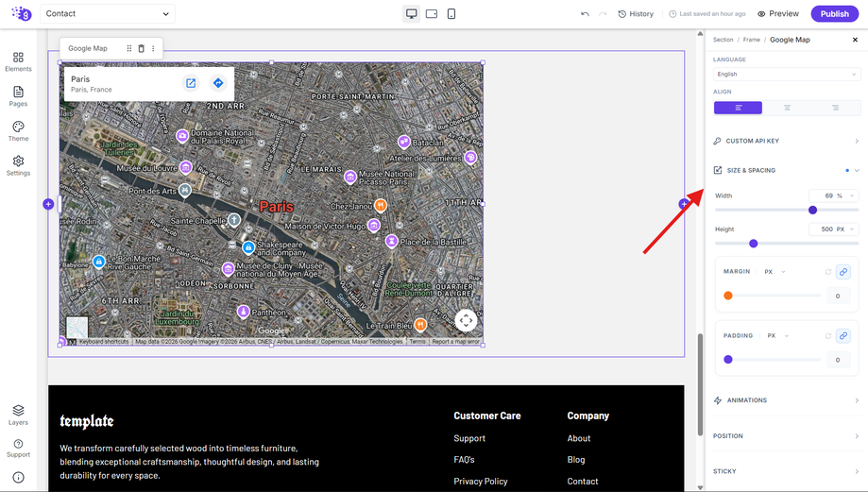This screenshot has width=868, height=492.
Task: Publish the site
Action: (834, 14)
